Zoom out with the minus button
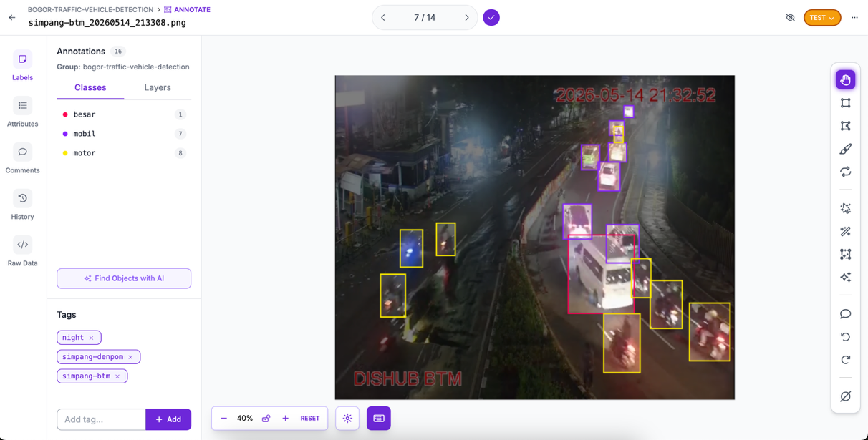The image size is (868, 440). pyautogui.click(x=224, y=419)
